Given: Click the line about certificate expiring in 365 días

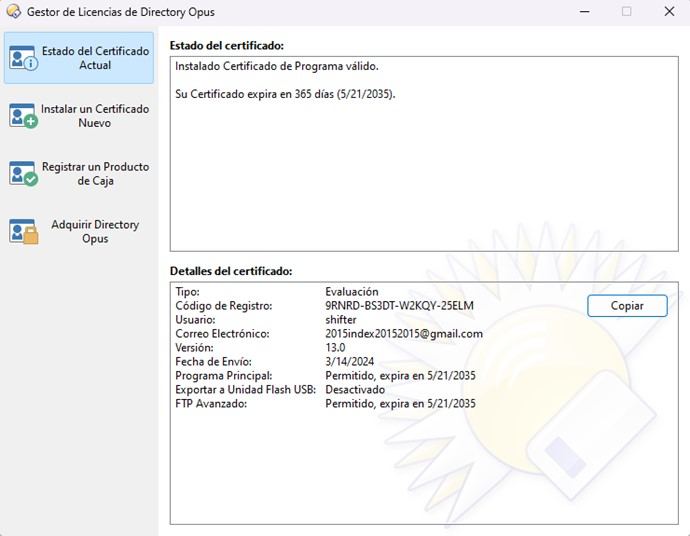Looking at the screenshot, I should pos(285,94).
